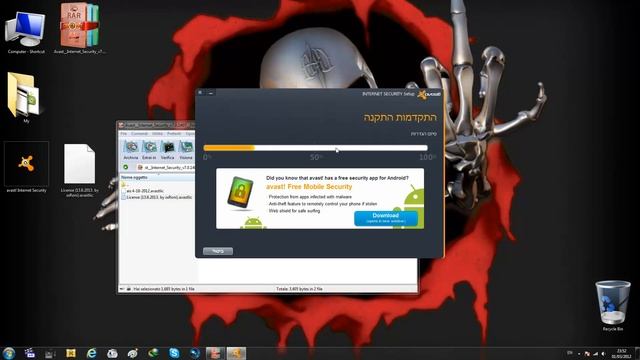Click the Archivia toolbar icon in WinRAR

[x=131, y=150]
